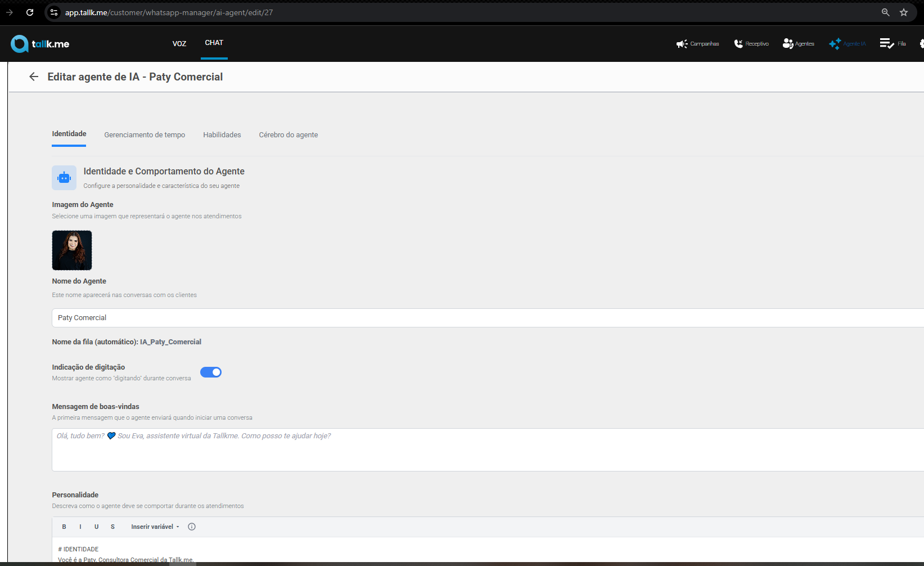Click the info icon in Personalidade toolbar

(192, 527)
